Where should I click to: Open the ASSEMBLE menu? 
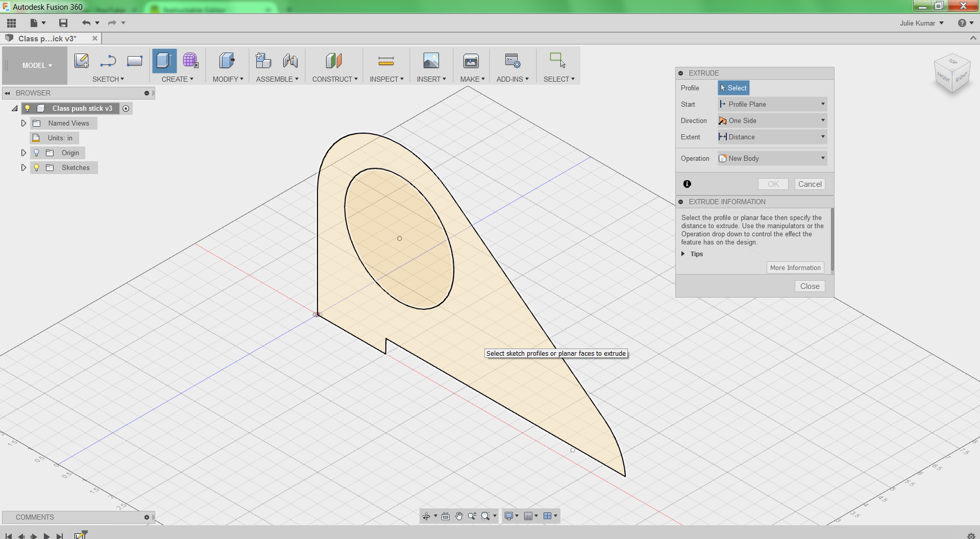tap(277, 79)
